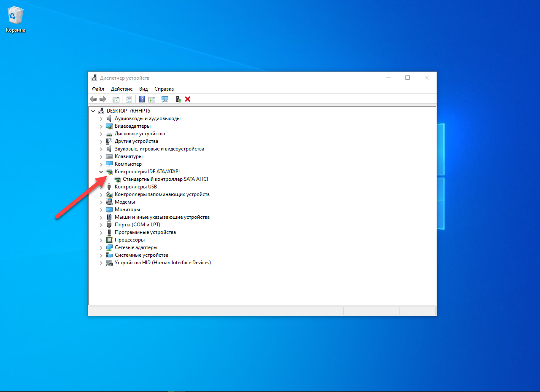Click the Устройства HID device icon
The height and width of the screenshot is (392, 540).
point(109,263)
